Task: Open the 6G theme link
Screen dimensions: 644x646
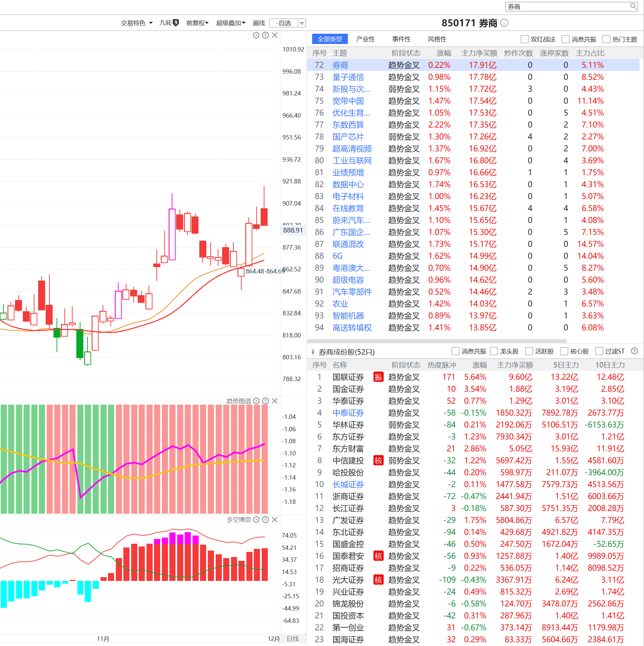Action: [x=338, y=256]
